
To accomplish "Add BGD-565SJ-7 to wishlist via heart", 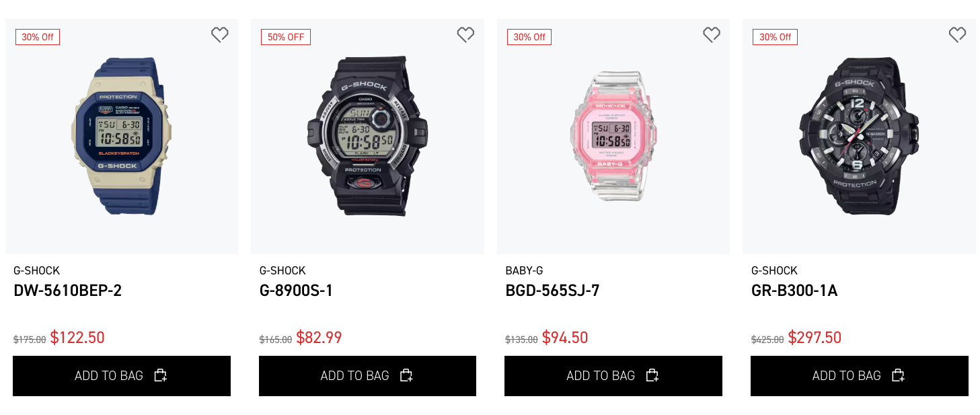I will pos(712,35).
